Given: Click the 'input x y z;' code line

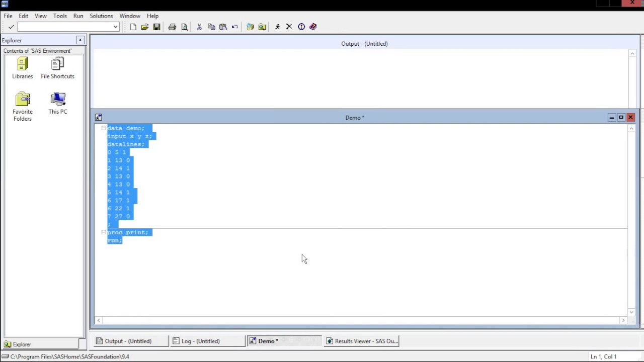Looking at the screenshot, I should click(129, 136).
